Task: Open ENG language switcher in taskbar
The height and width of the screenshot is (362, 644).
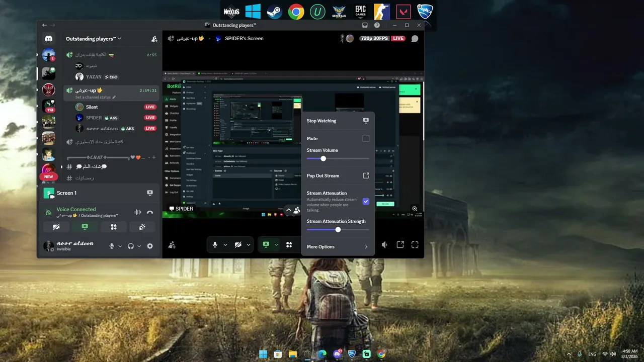Action: tap(593, 354)
